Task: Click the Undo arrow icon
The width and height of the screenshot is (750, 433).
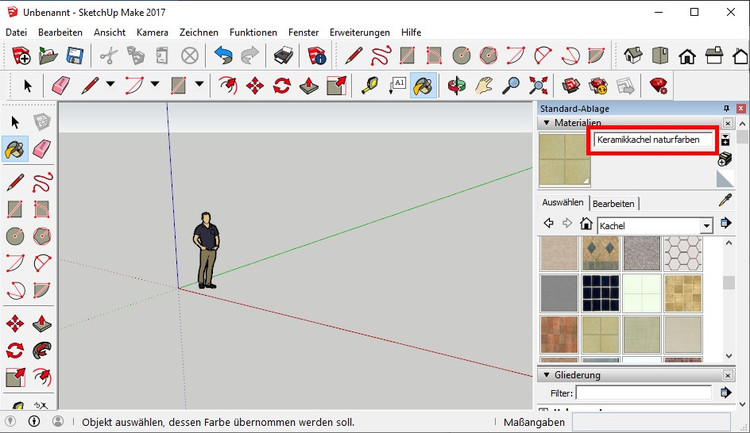Action: point(223,55)
